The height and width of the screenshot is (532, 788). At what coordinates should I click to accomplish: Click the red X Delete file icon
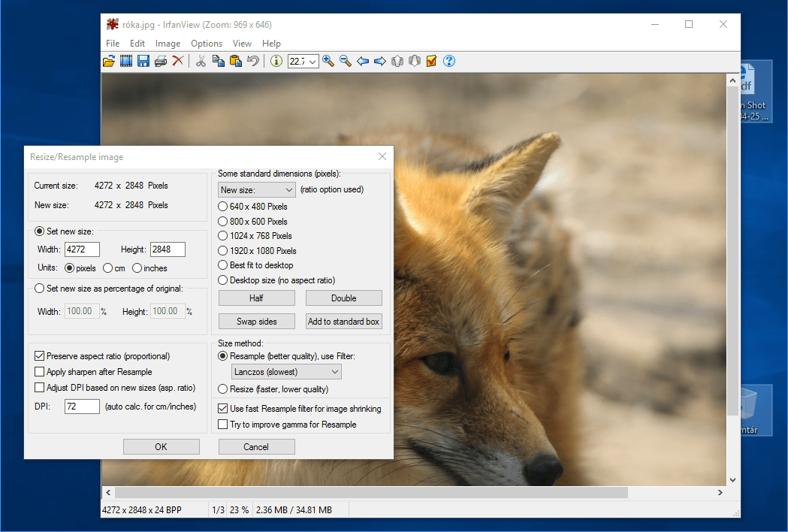pyautogui.click(x=178, y=61)
